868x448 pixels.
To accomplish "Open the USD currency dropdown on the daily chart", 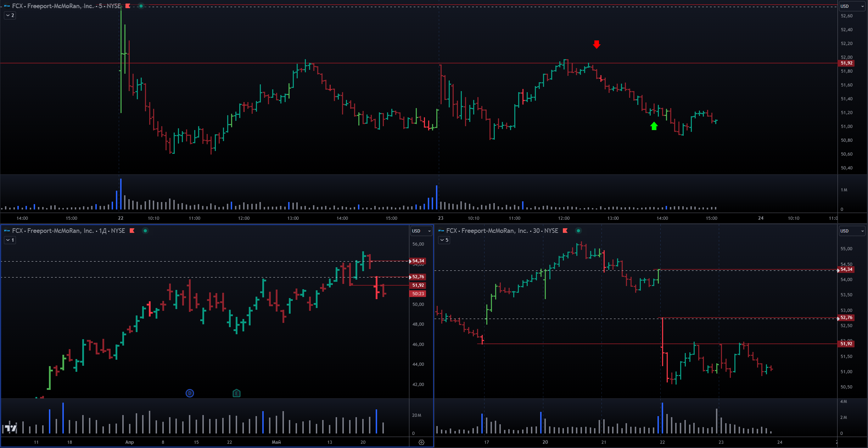I will point(421,231).
